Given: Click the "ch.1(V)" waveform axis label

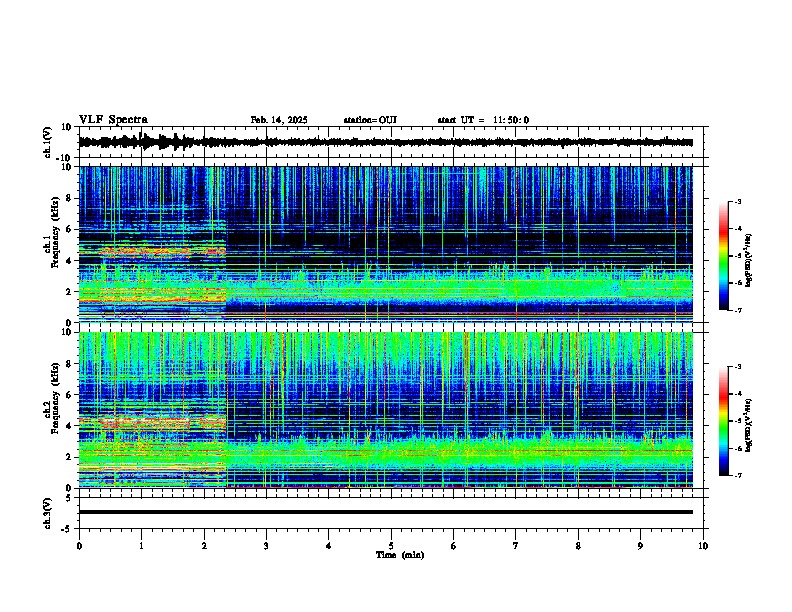Looking at the screenshot, I should 48,142.
